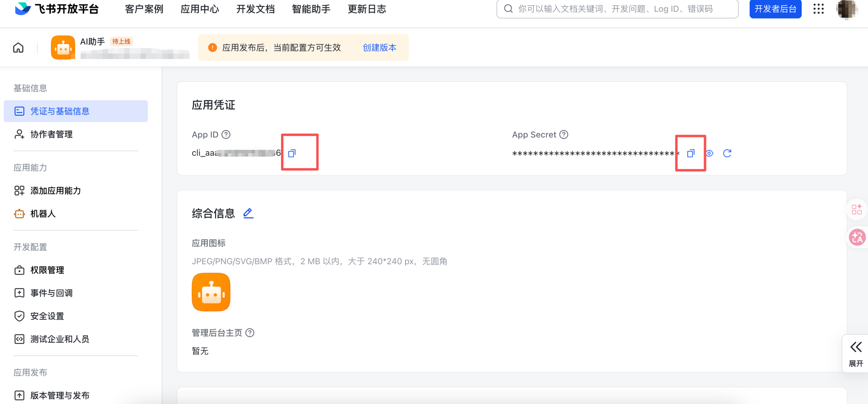
Task: Click the 待上线 status tag
Action: (x=121, y=41)
